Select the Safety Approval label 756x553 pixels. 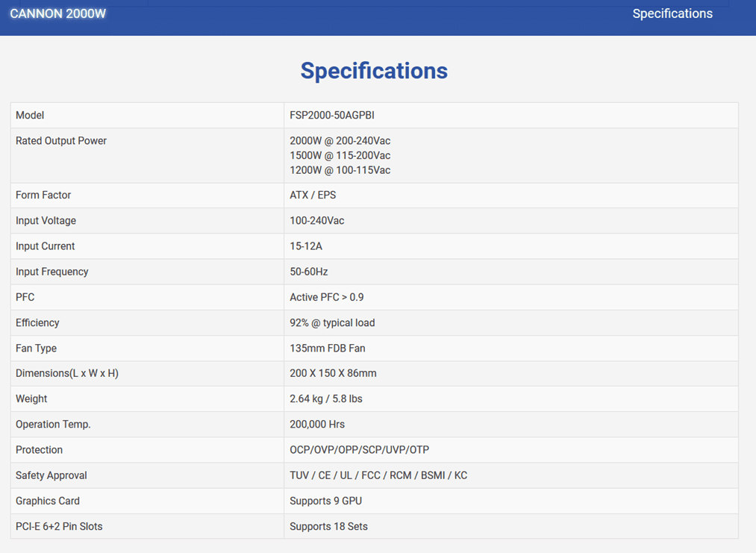(51, 475)
